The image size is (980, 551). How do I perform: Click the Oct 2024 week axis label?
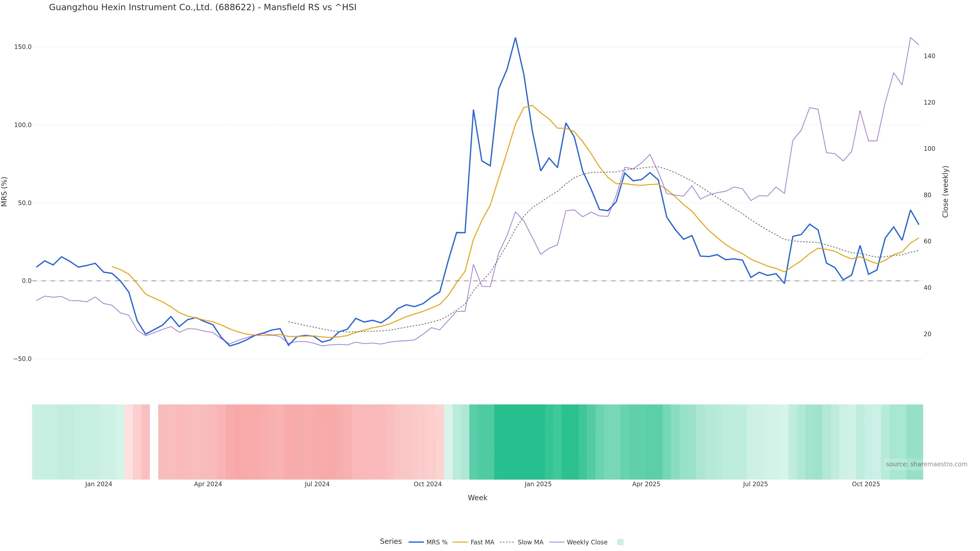tap(428, 484)
